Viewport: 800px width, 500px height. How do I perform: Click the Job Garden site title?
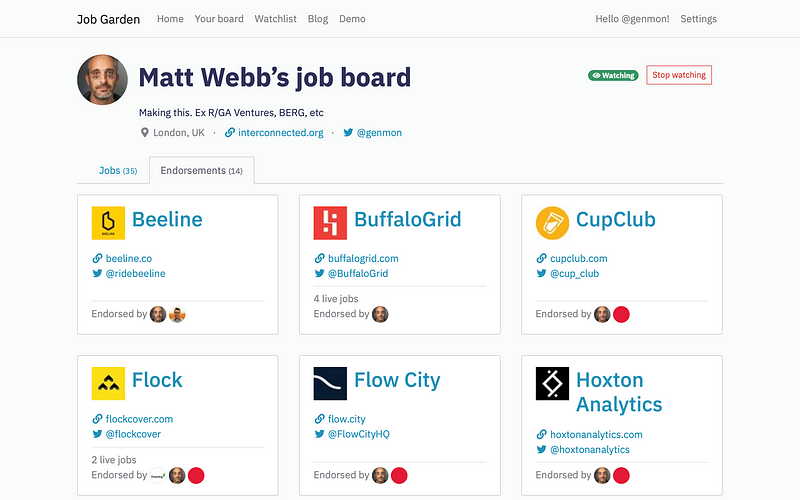(x=108, y=19)
